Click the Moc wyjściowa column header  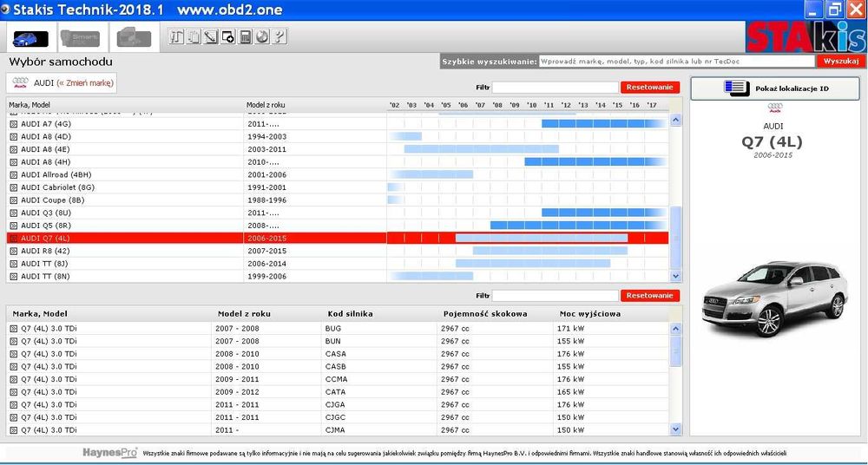pos(590,314)
